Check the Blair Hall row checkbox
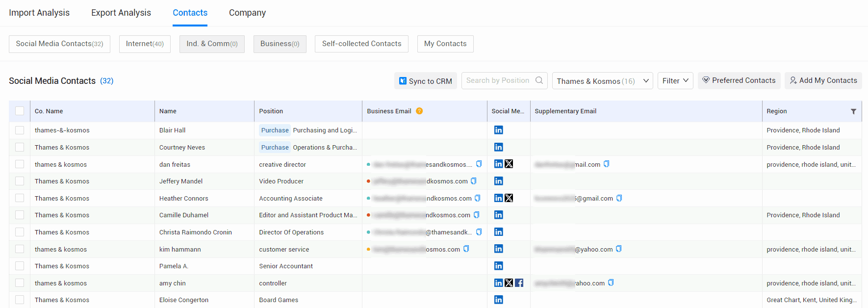The image size is (868, 308). tap(20, 130)
